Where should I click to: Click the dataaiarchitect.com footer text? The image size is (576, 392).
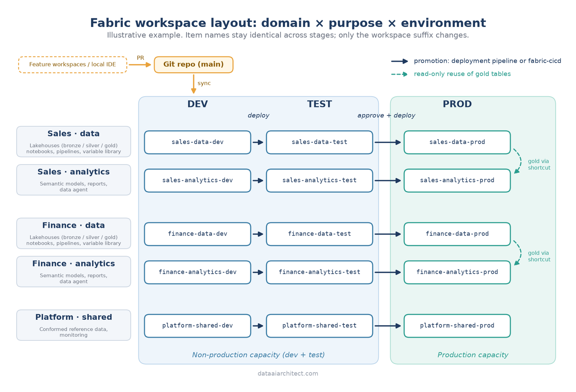point(288,374)
